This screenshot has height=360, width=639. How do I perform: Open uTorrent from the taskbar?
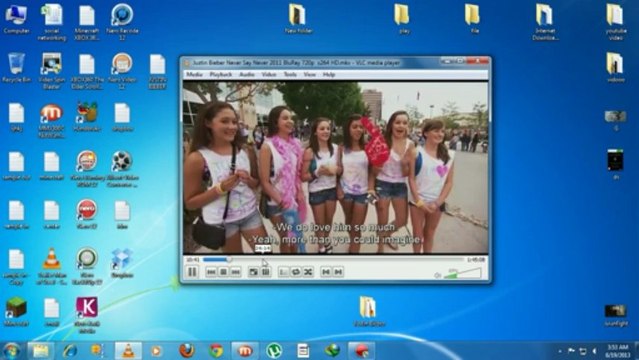[274, 351]
